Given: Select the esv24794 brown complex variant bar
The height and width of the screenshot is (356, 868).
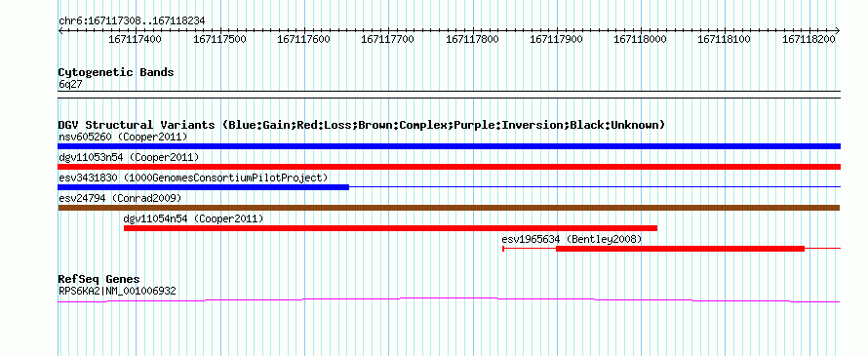Looking at the screenshot, I should [449, 208].
